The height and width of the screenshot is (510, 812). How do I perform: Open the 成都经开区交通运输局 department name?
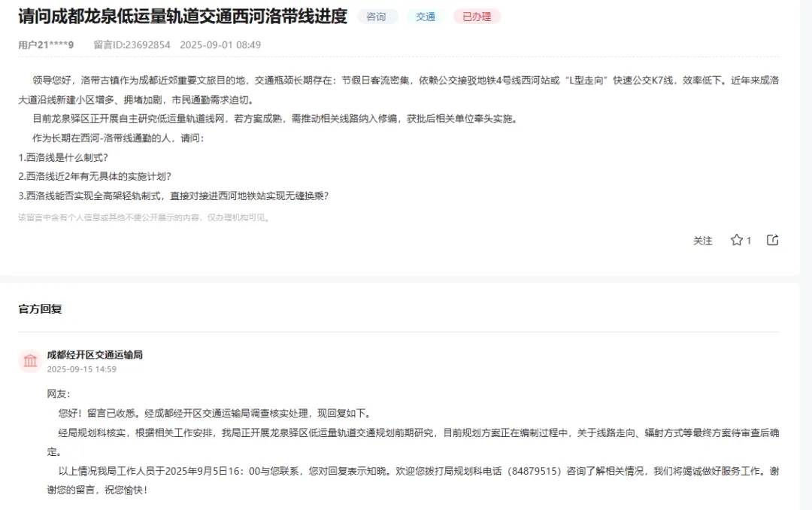95,354
